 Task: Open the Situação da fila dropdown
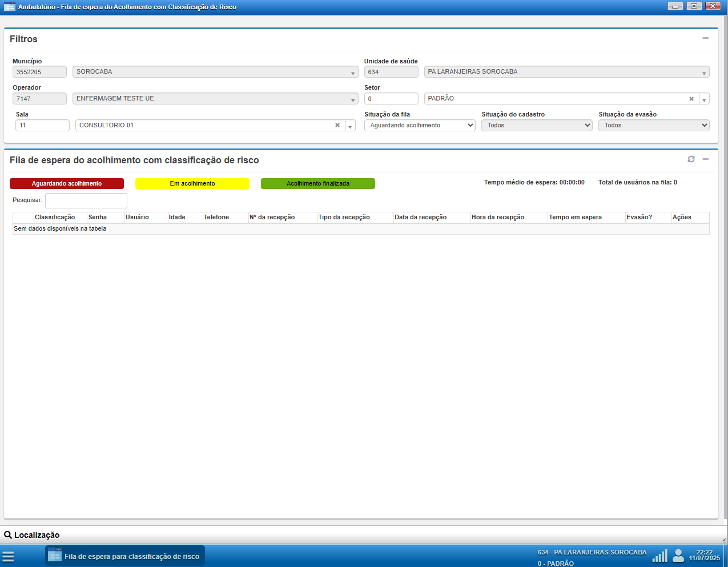pos(420,125)
